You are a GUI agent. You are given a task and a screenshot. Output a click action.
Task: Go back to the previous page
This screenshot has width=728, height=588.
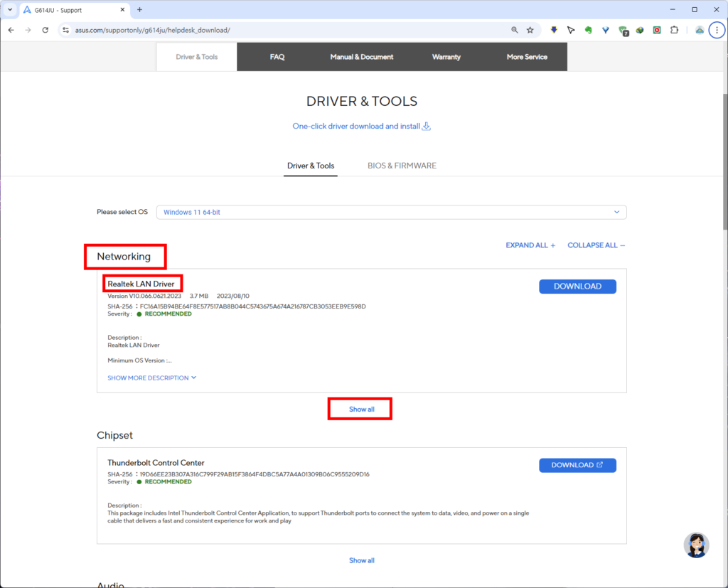tap(11, 30)
